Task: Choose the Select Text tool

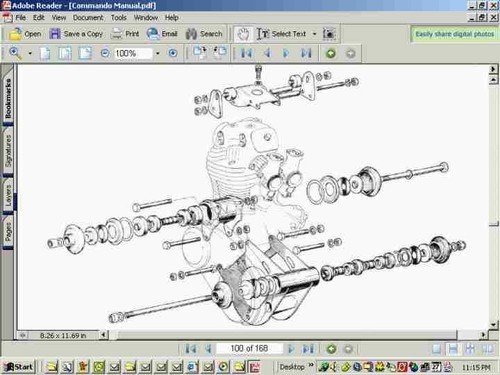Action: click(x=282, y=34)
